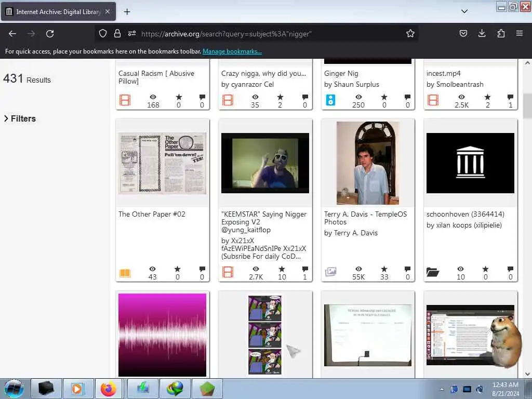Open the comic strip panels thumbnail
The width and height of the screenshot is (532, 399).
coord(265,335)
